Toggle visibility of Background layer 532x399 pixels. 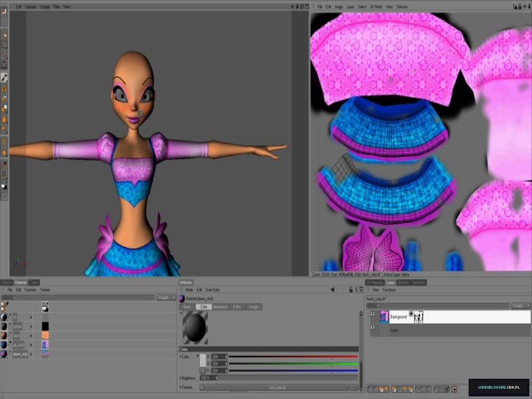(x=373, y=314)
